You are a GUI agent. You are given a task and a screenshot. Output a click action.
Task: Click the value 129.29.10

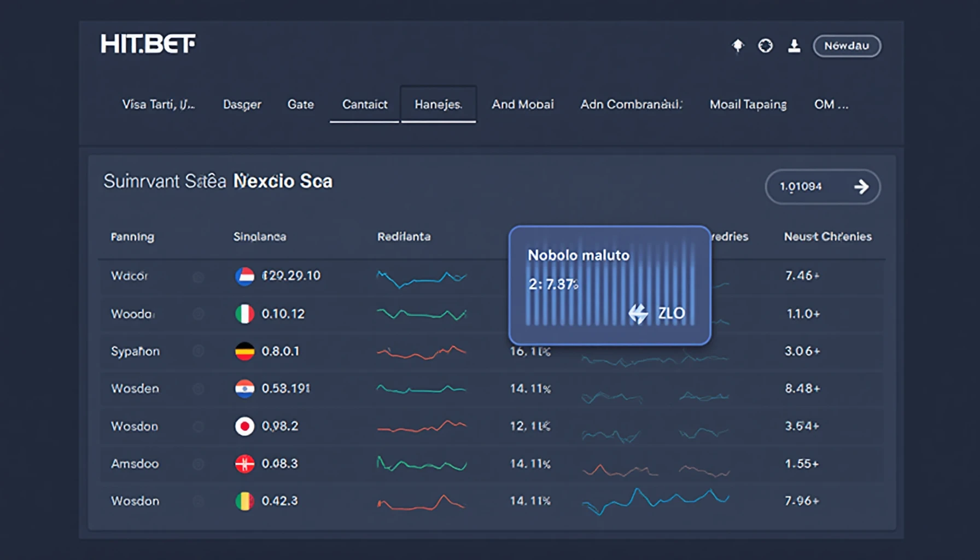click(291, 276)
